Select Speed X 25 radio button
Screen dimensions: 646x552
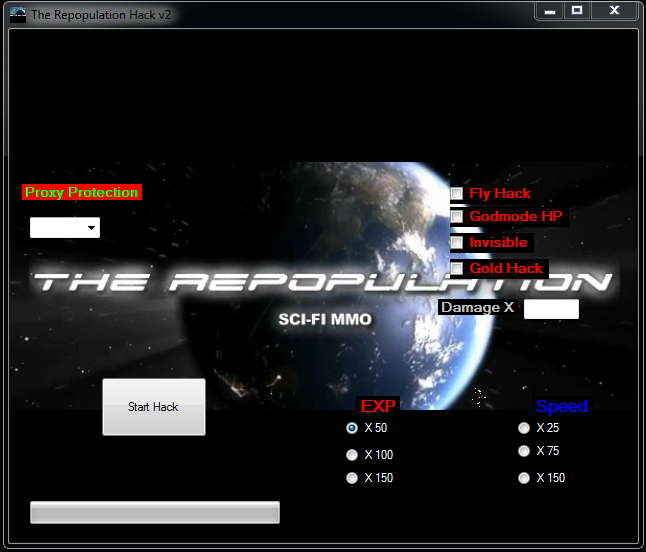click(524, 428)
